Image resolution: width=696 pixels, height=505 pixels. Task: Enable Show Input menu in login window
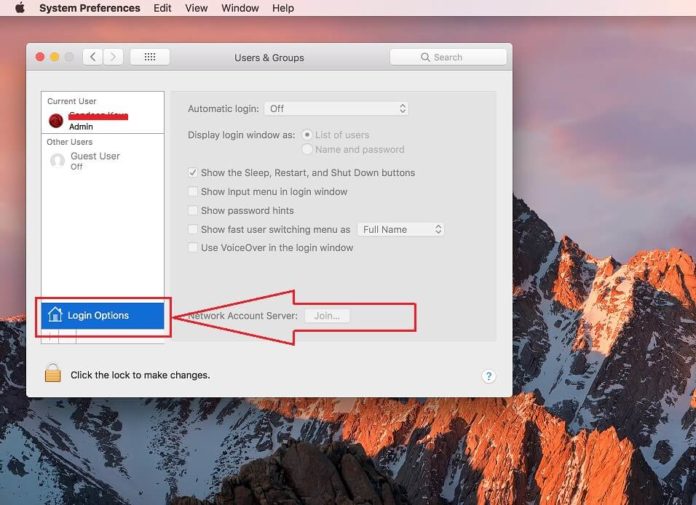(x=193, y=191)
